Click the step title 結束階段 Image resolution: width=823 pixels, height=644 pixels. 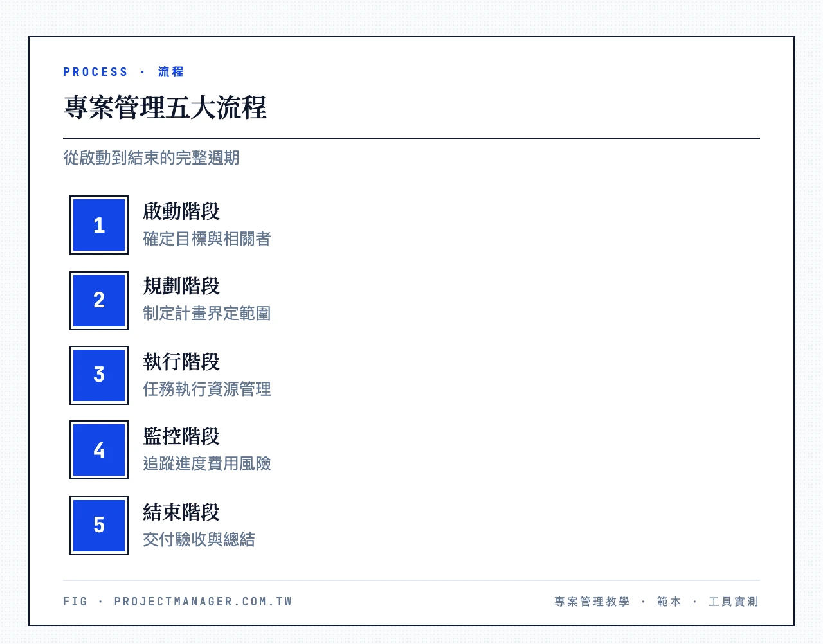pos(181,512)
